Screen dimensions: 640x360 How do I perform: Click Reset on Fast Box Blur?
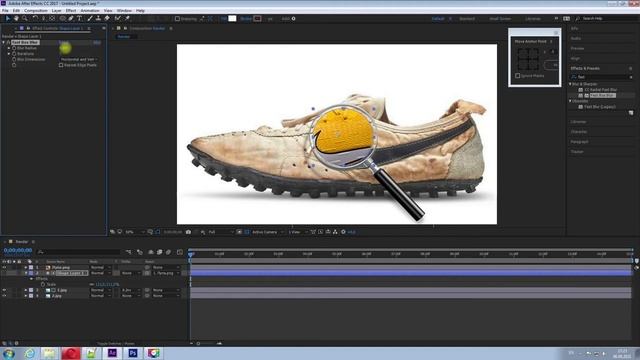click(x=63, y=42)
